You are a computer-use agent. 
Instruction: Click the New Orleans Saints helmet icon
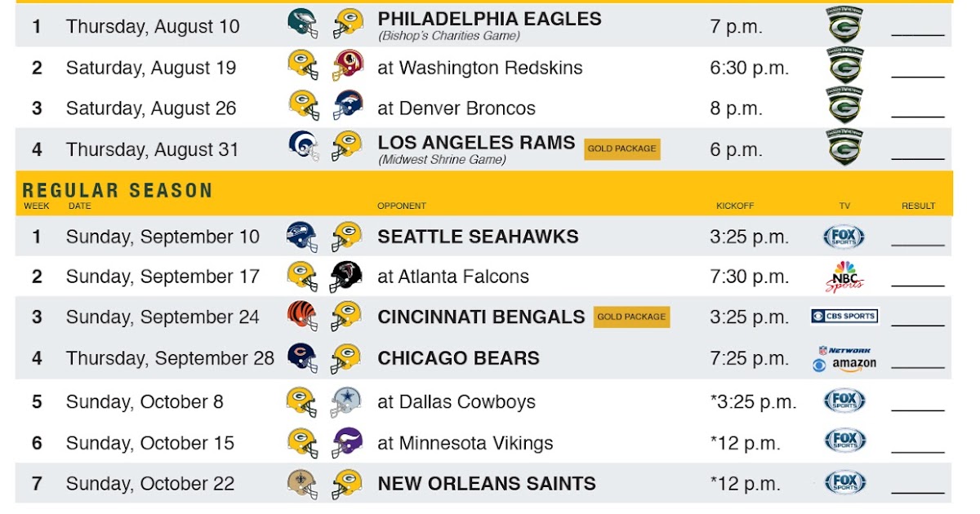[302, 483]
